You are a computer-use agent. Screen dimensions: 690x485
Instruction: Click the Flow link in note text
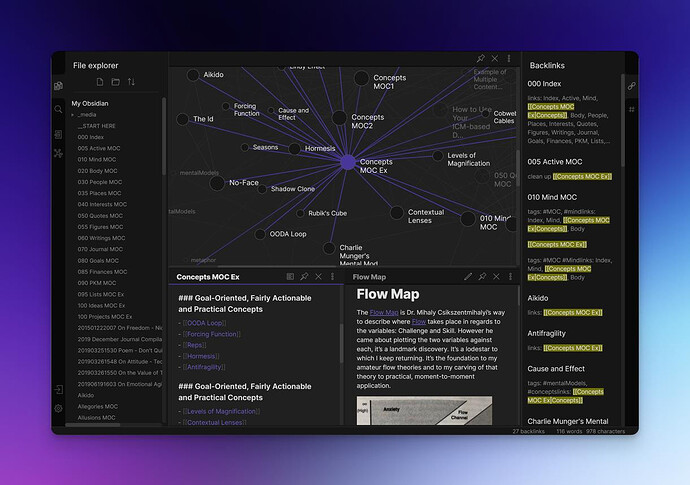tap(419, 322)
